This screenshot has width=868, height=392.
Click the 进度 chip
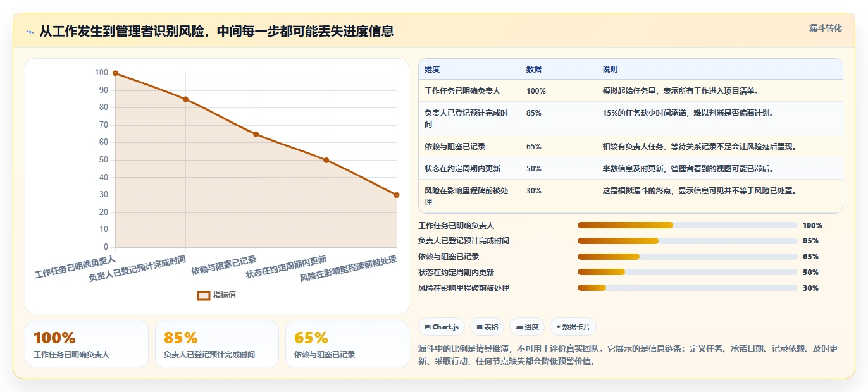(527, 327)
